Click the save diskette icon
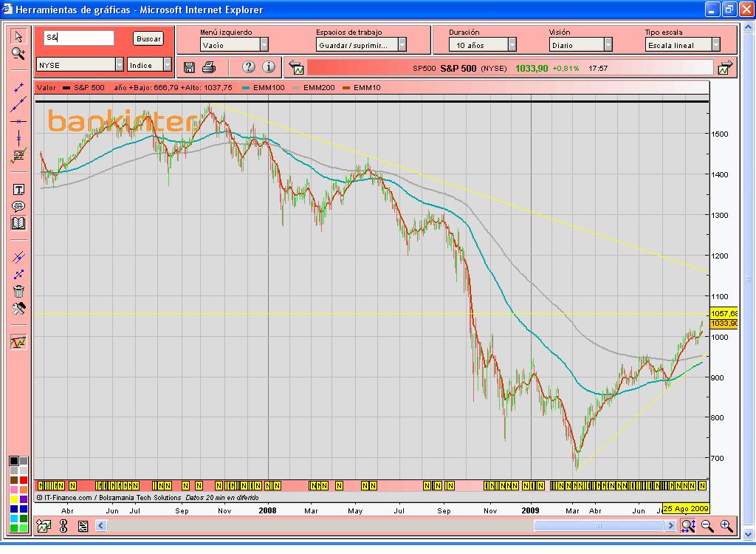 [x=189, y=67]
